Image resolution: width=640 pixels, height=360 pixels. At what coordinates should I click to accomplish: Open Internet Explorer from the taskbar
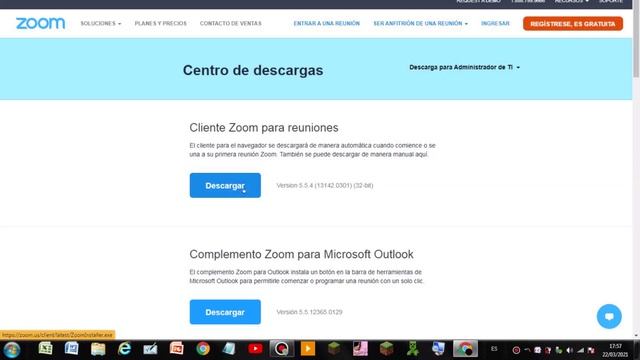124,349
